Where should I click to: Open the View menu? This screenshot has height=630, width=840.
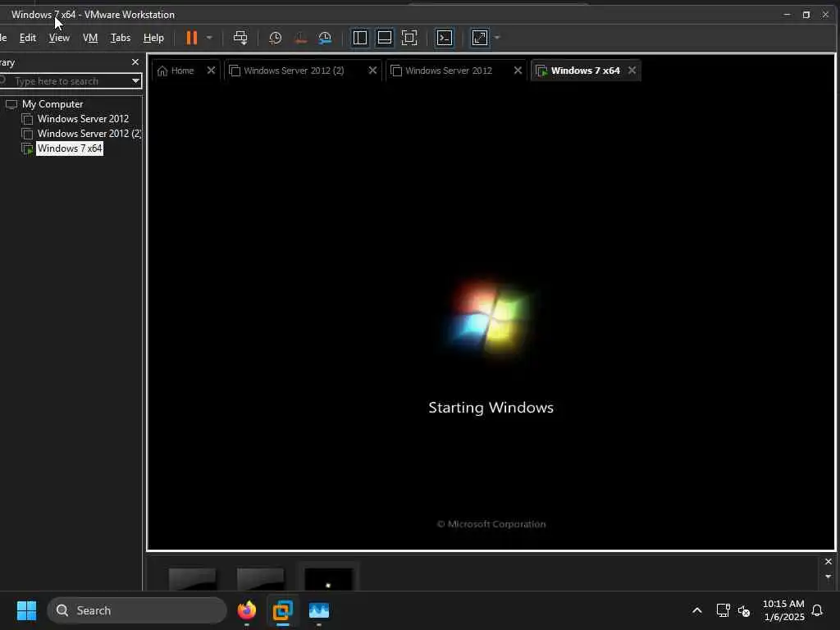click(x=59, y=38)
